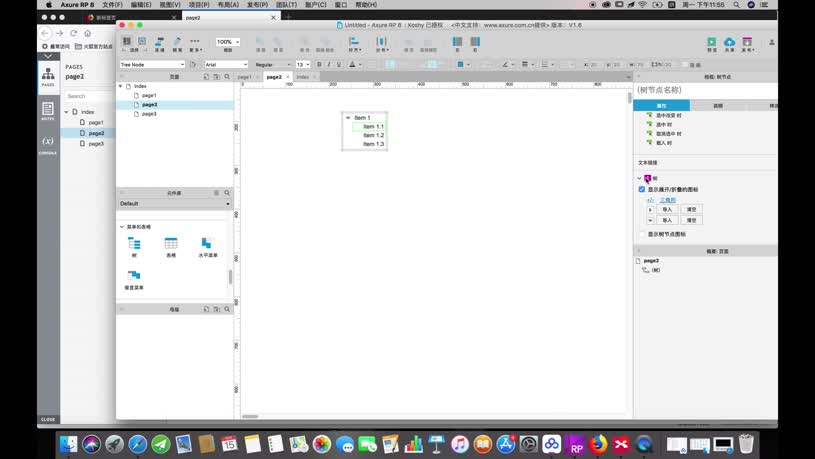
Task: Click the user account icon
Action: 772,42
